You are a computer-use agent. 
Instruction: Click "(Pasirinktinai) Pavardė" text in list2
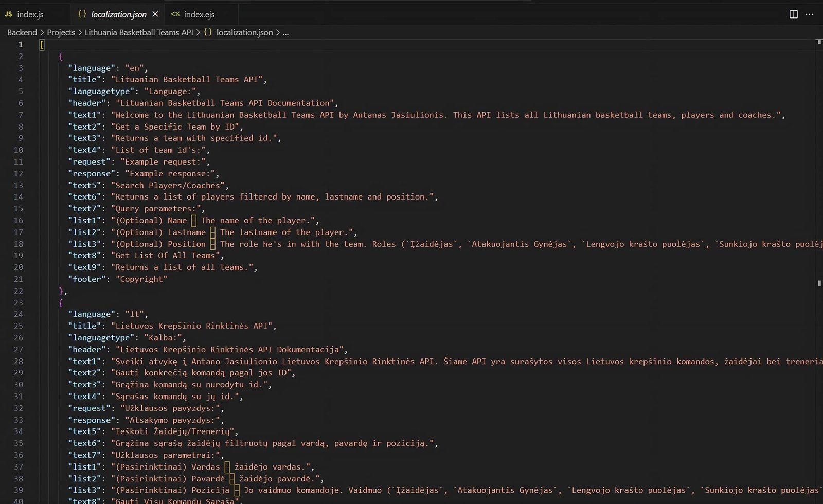click(x=170, y=478)
